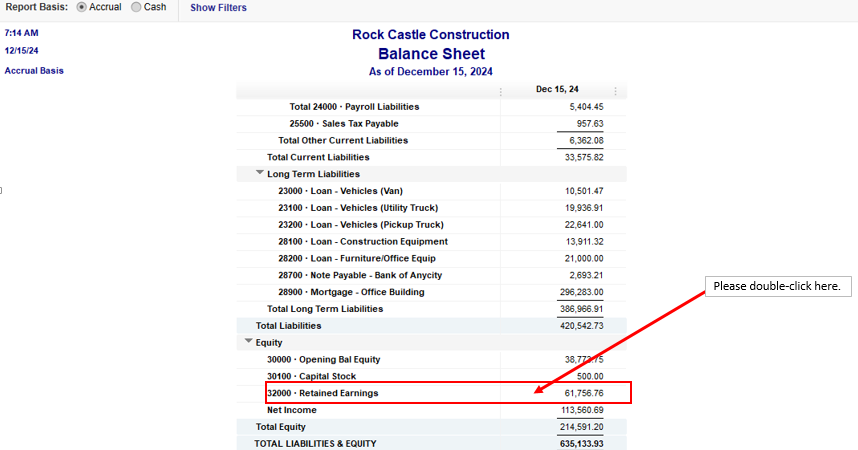Click 28900 Mortgage - Office Building account
The width and height of the screenshot is (858, 450).
[x=351, y=292]
